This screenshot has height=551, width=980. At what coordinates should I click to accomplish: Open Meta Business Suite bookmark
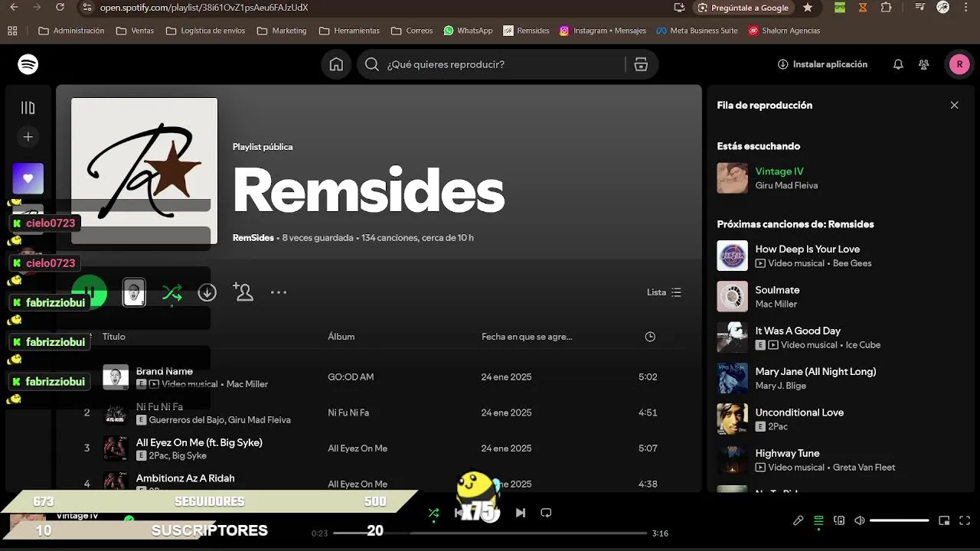tap(697, 31)
